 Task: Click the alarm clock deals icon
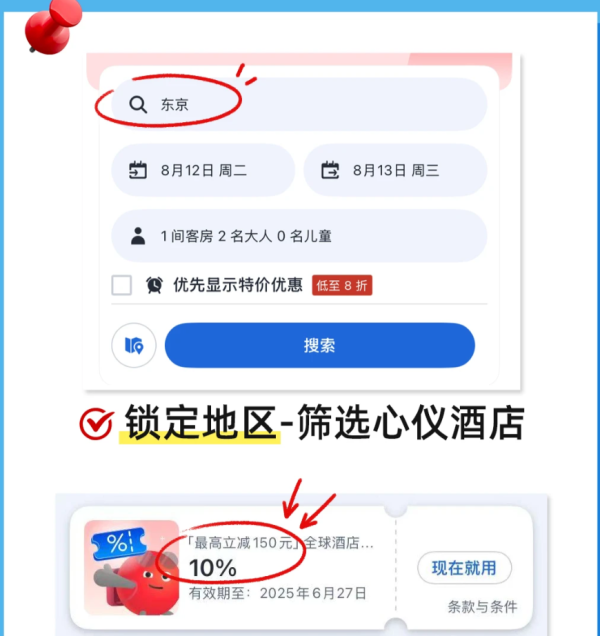pos(154,285)
